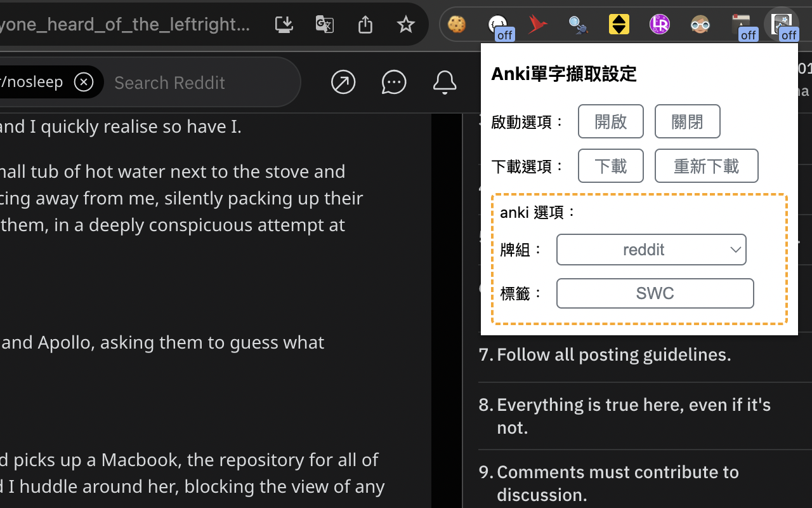Bookmark this page with the star icon
The height and width of the screenshot is (508, 812).
(406, 25)
